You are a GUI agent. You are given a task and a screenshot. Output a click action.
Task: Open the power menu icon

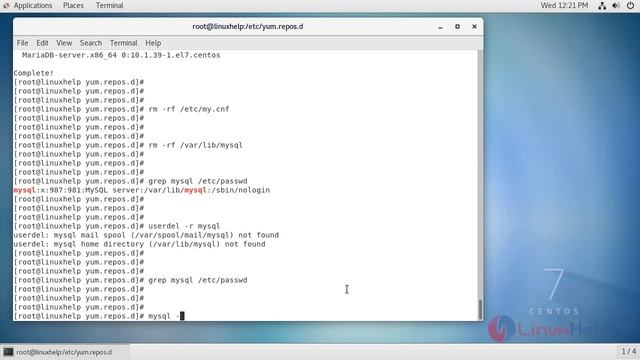630,6
